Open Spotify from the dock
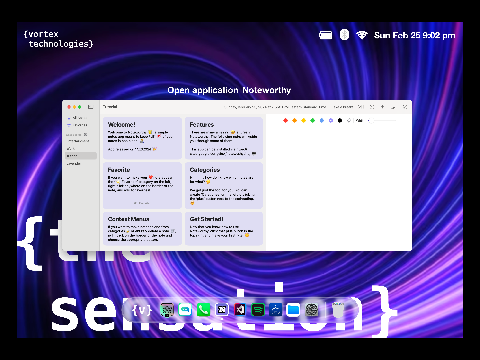This screenshot has height=360, width=480. tap(258, 310)
